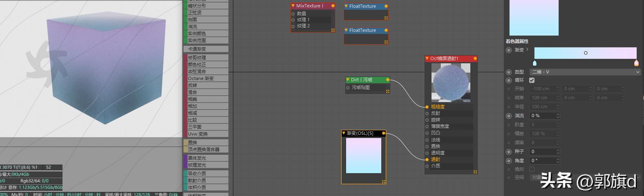
Task: Add 散射介质 node from list
Action: (206, 180)
